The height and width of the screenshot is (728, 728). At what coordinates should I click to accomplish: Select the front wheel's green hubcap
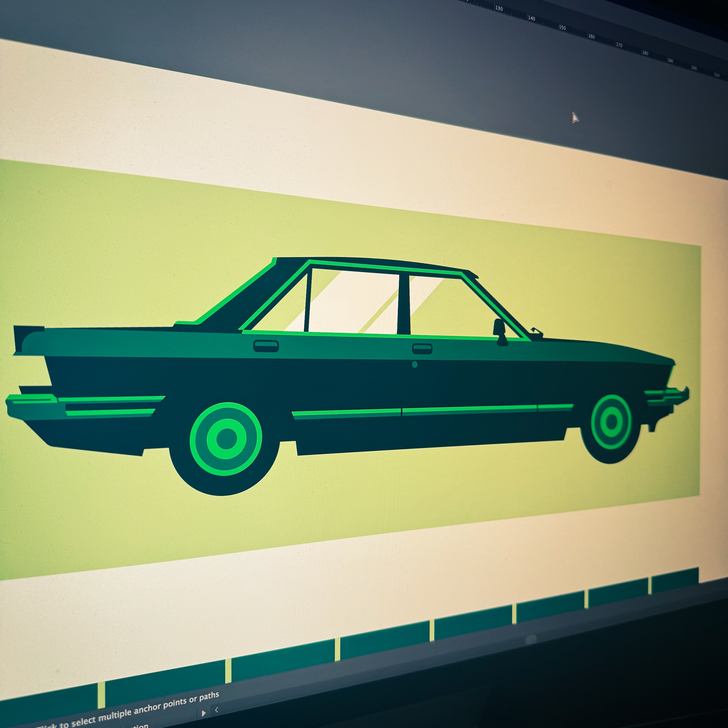611,422
